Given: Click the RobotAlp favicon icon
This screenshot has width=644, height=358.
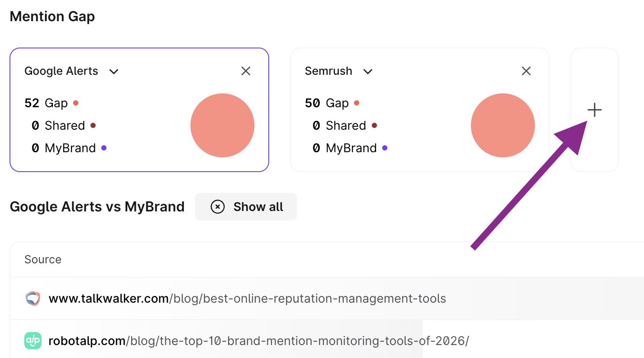Looking at the screenshot, I should click(x=33, y=341).
